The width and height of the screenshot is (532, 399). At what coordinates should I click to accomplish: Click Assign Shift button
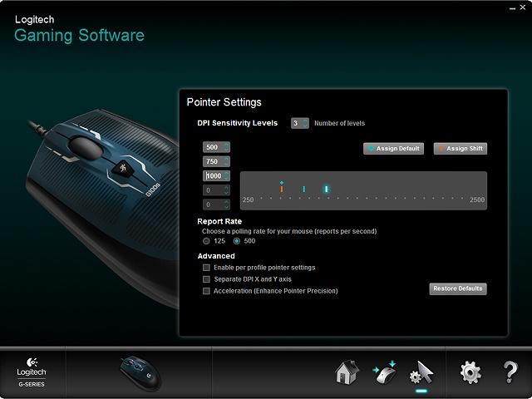coord(461,149)
